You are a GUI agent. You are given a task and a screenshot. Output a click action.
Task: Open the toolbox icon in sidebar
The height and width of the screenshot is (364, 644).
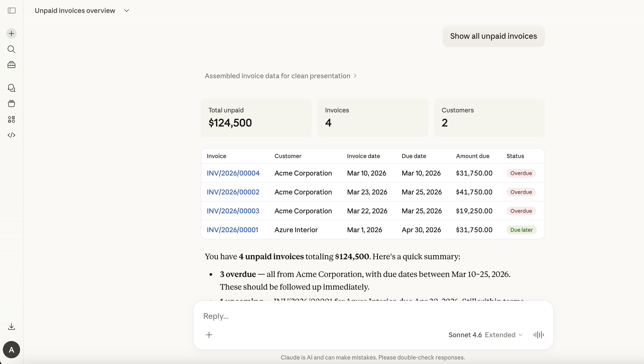coord(11,65)
